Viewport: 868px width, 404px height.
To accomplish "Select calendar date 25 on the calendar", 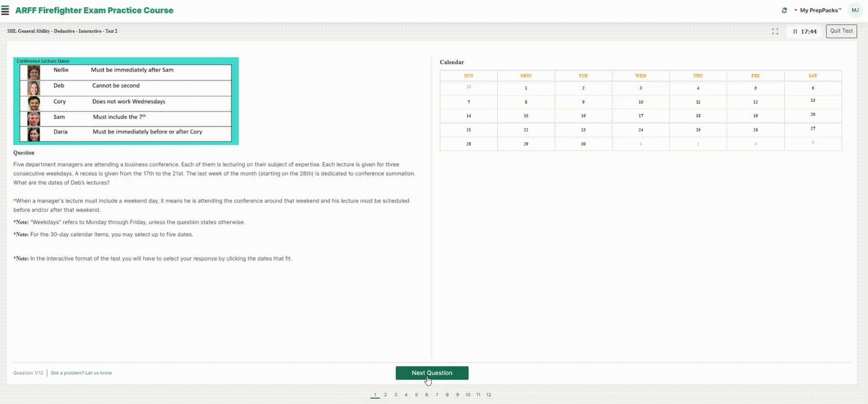I will (698, 130).
